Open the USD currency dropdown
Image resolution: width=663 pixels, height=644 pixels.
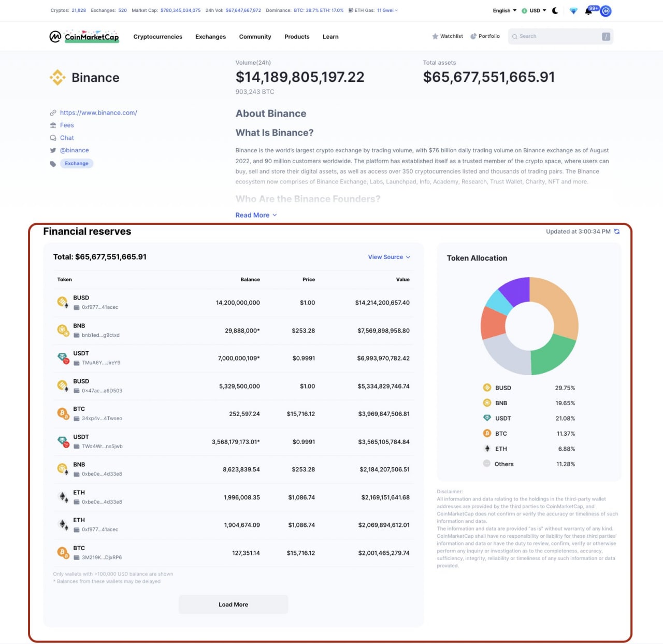coord(534,10)
